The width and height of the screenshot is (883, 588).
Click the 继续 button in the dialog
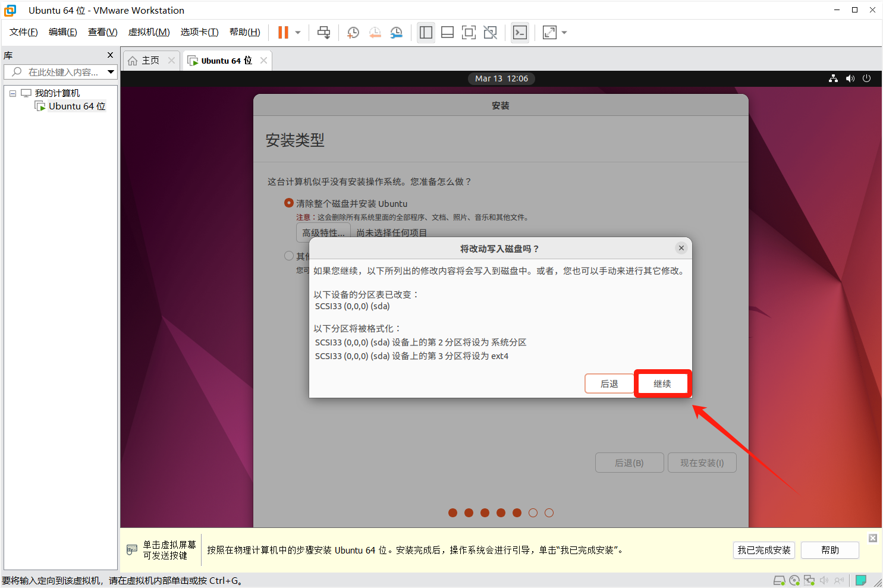pos(662,383)
